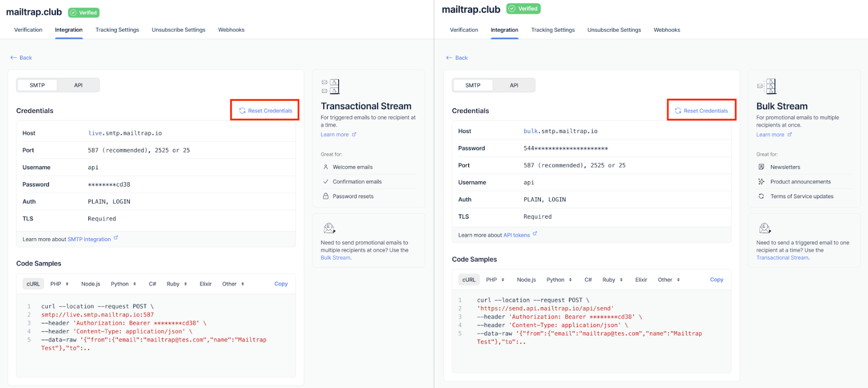Open the Python dropdown in Bulk Stream code samples
This screenshot has height=388, width=868.
point(559,280)
